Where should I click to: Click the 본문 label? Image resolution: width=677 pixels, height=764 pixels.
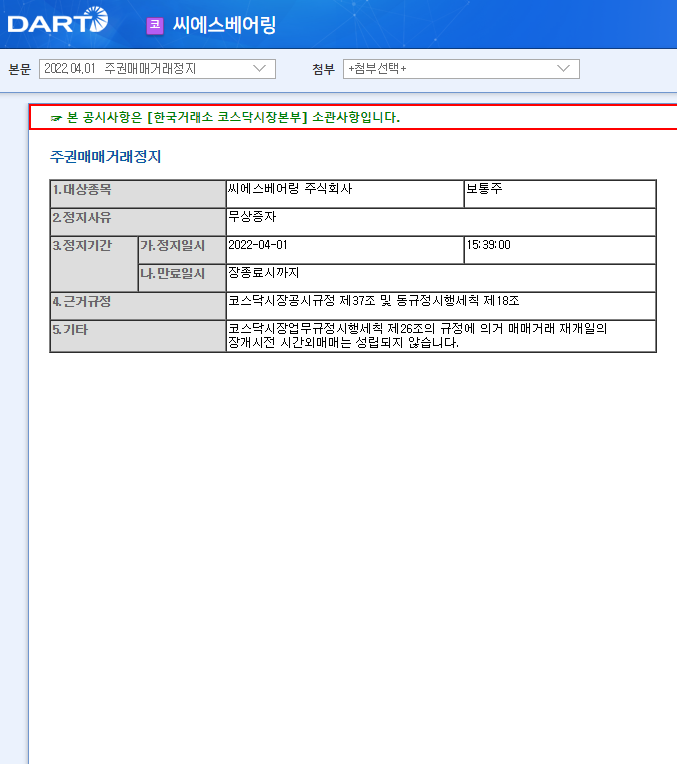pyautogui.click(x=20, y=69)
